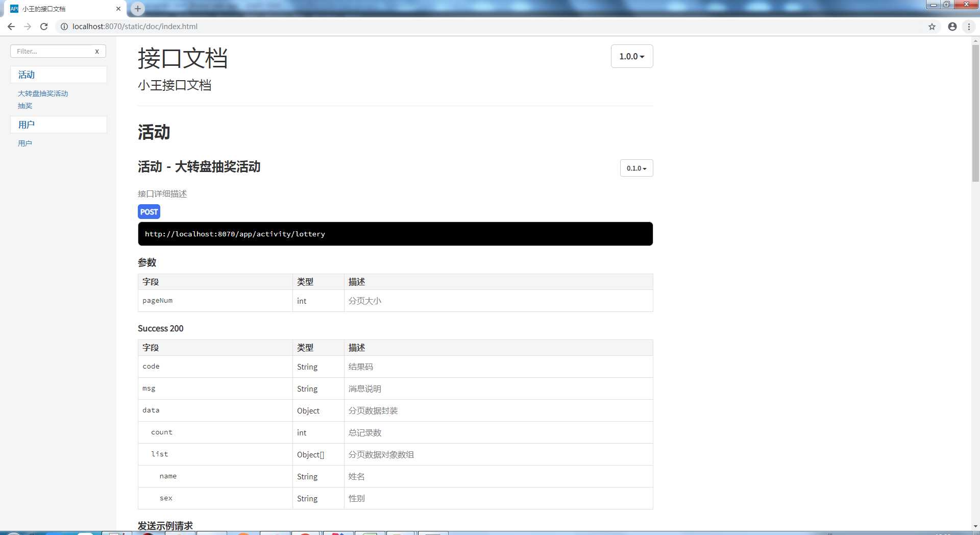
Task: Go to 用户 sub-link in sidebar
Action: 25,143
